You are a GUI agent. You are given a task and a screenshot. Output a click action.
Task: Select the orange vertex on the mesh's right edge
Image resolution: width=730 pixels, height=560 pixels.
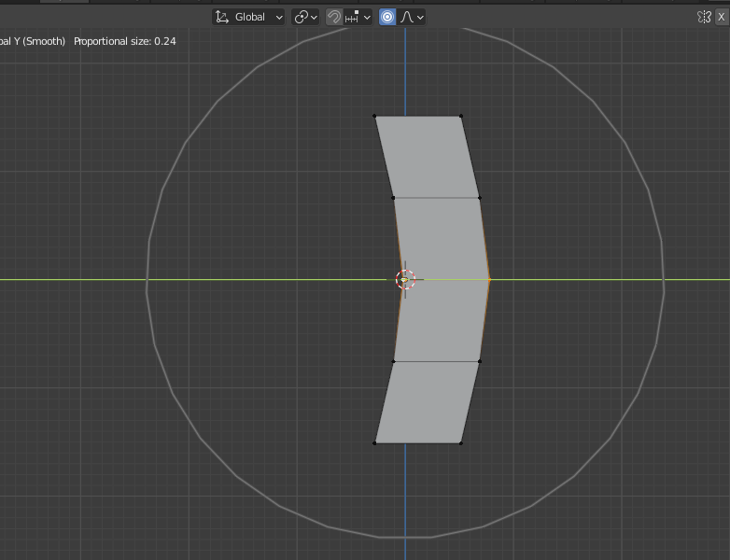(489, 280)
